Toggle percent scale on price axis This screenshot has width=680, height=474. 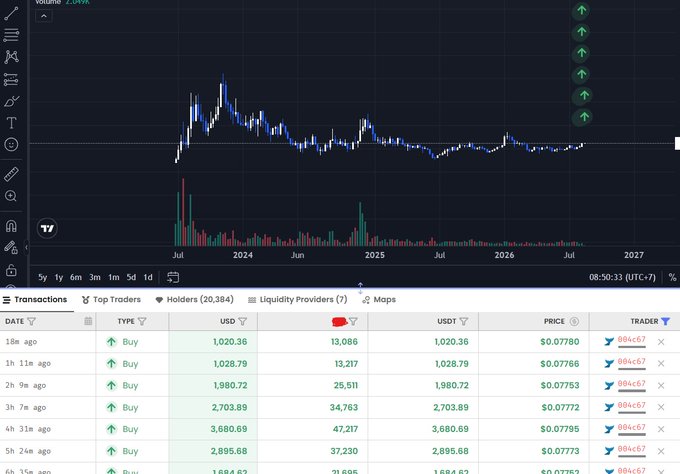click(672, 277)
